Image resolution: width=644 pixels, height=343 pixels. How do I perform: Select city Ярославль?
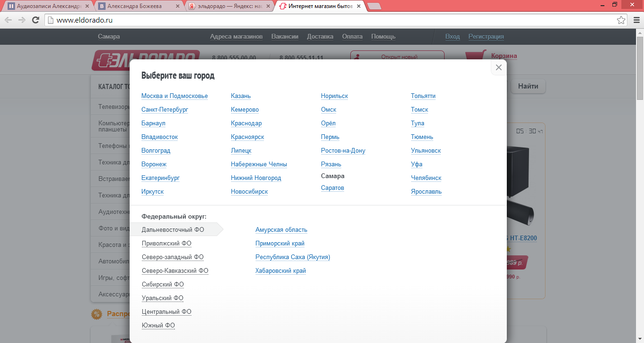click(x=426, y=192)
